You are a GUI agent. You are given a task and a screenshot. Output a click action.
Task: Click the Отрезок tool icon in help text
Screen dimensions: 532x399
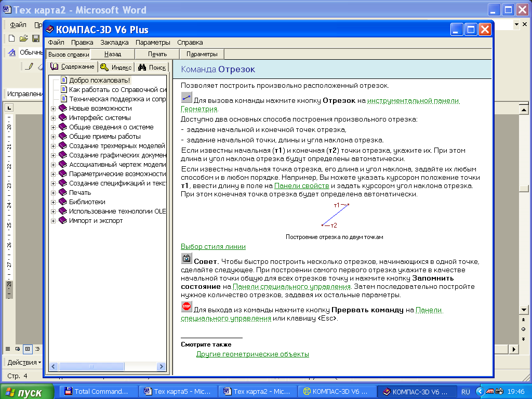[187, 98]
